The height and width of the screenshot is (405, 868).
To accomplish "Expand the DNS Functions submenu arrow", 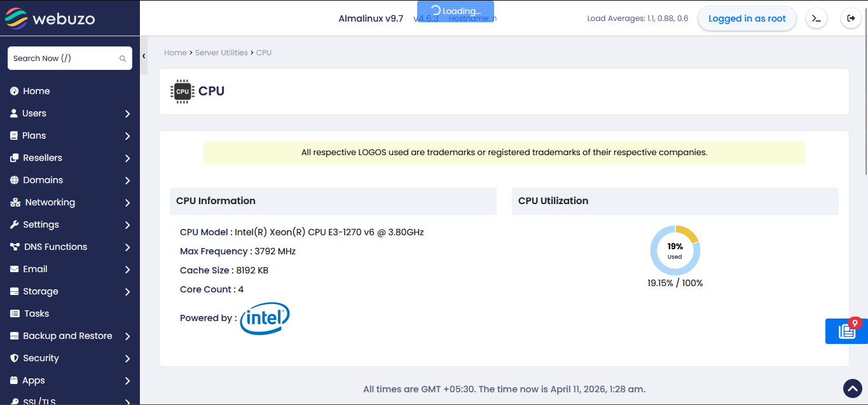I will click(x=127, y=247).
